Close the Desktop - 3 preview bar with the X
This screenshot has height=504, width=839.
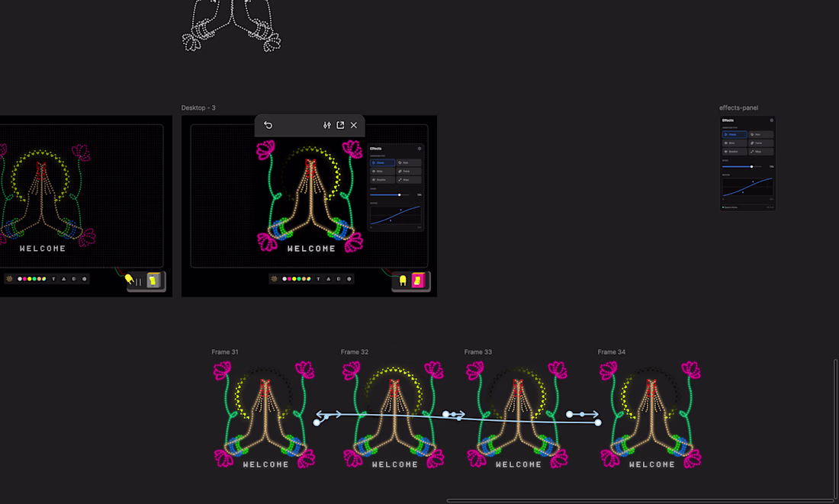354,125
